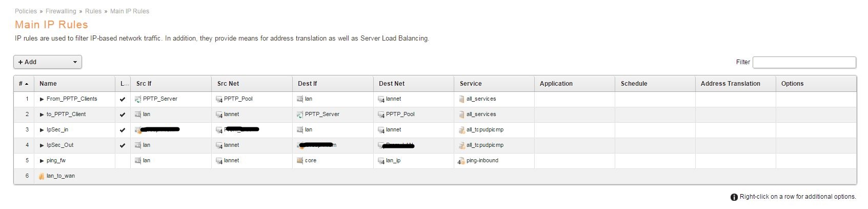Screen dimensions: 868x209
Task: Go to Firewalling in the breadcrumb
Action: coord(60,11)
